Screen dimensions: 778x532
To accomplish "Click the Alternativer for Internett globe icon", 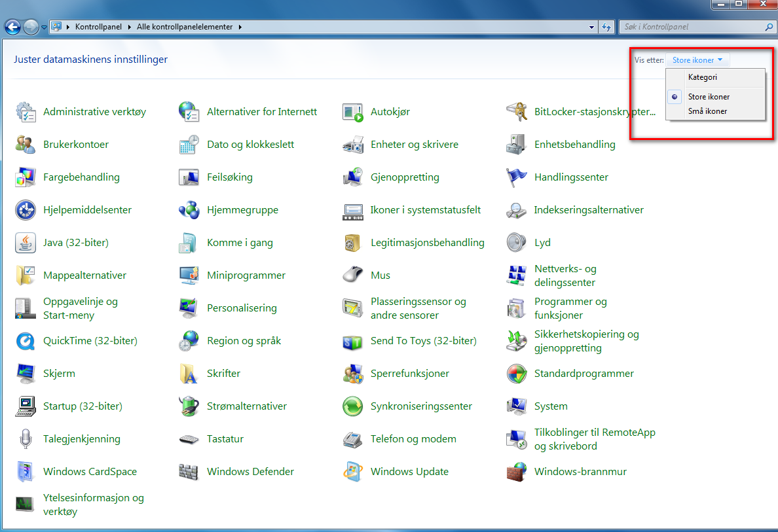I will click(x=189, y=111).
